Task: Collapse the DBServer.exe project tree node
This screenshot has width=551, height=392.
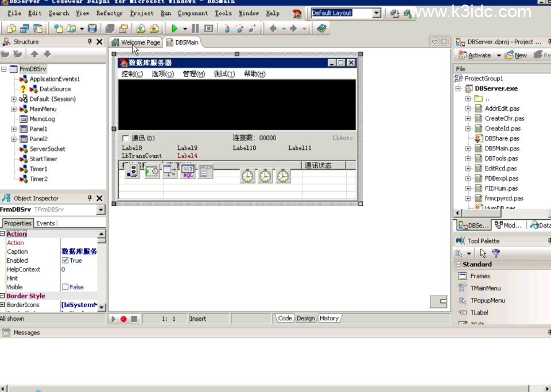Action: tap(457, 88)
